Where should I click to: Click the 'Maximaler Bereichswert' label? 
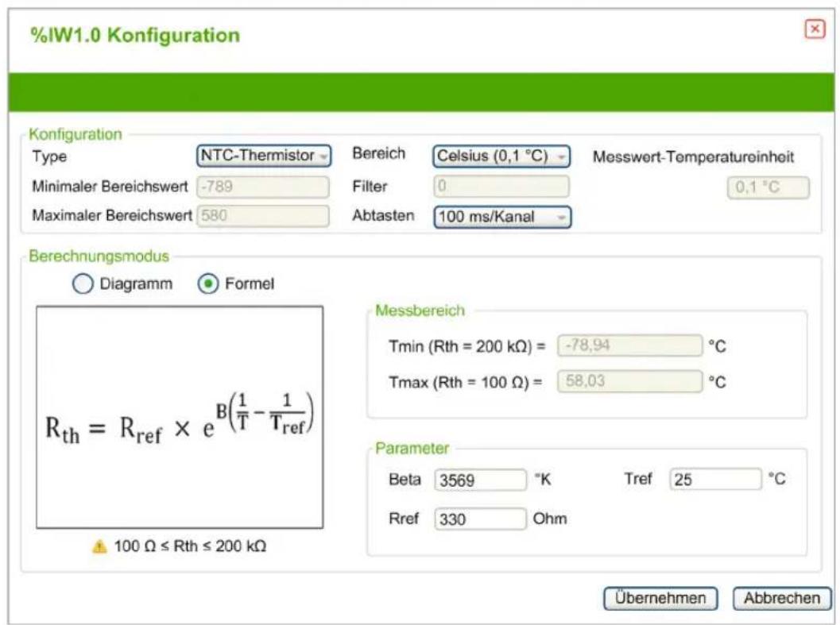click(112, 215)
